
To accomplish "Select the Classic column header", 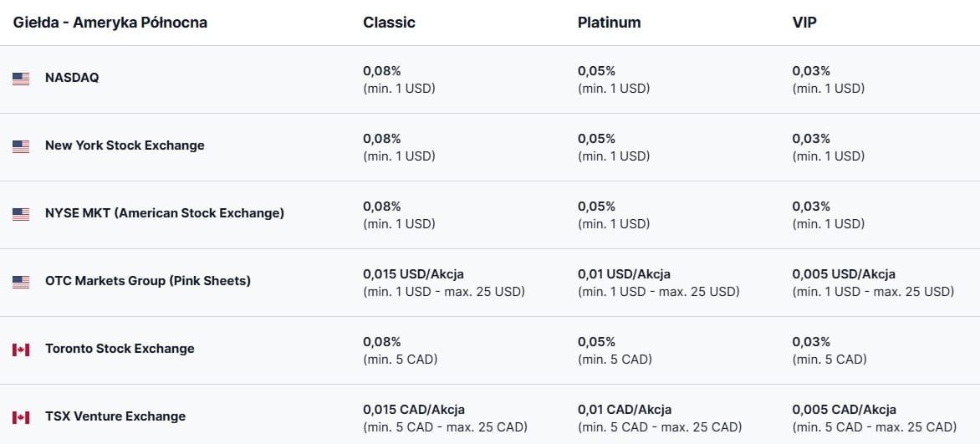I will coord(389,23).
